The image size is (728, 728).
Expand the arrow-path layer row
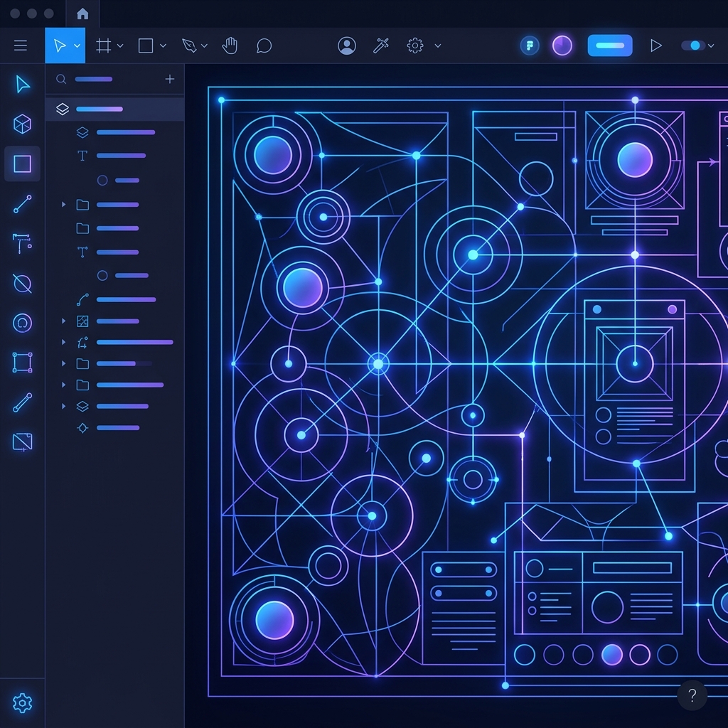tap(63, 342)
